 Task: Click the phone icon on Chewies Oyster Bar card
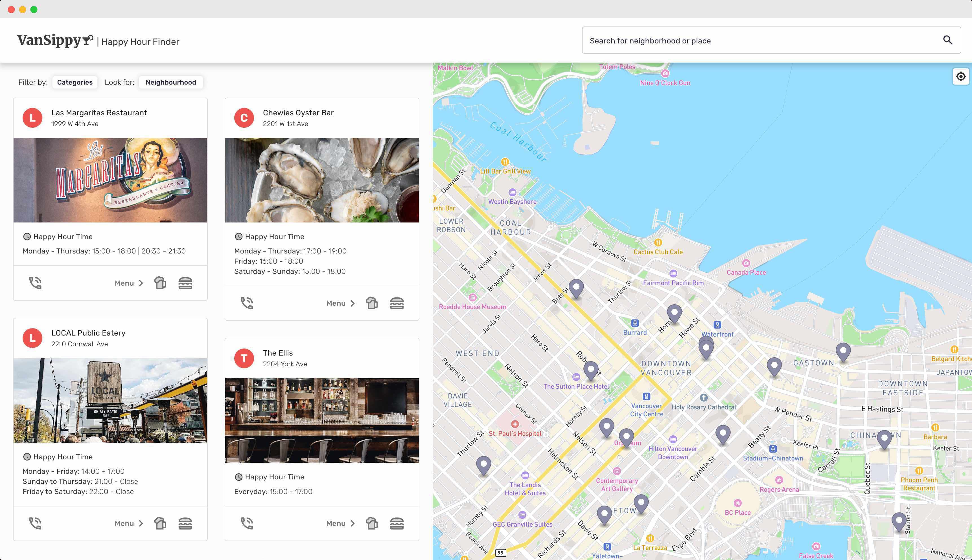247,303
